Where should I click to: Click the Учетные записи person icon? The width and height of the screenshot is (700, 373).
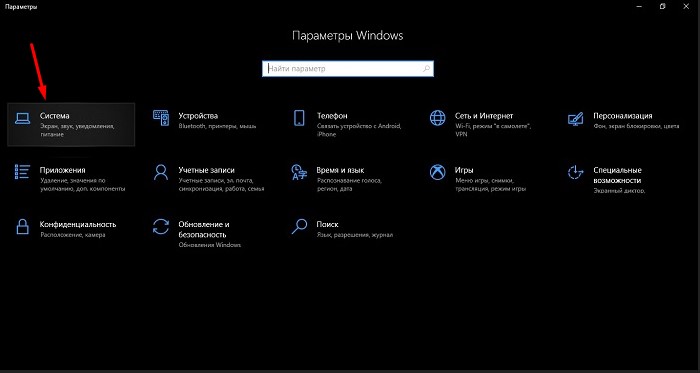[x=161, y=172]
